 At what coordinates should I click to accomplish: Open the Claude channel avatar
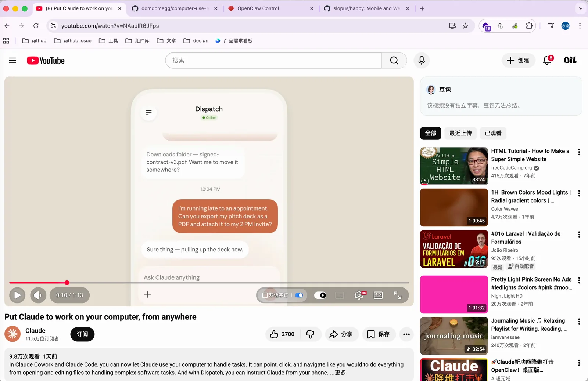click(x=12, y=334)
